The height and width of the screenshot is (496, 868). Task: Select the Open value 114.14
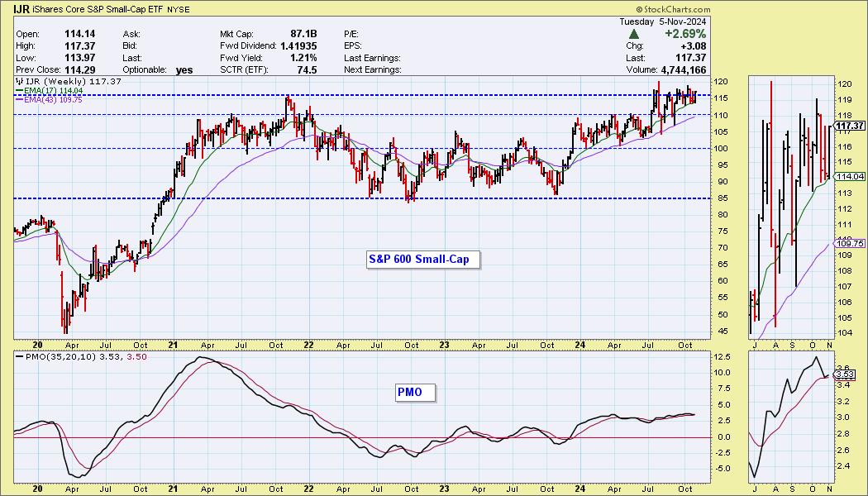pos(79,34)
